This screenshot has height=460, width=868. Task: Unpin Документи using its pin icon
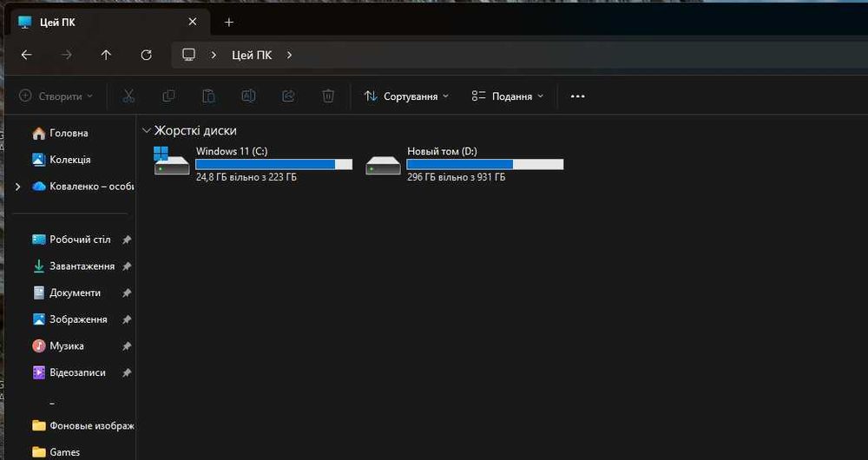click(x=127, y=292)
